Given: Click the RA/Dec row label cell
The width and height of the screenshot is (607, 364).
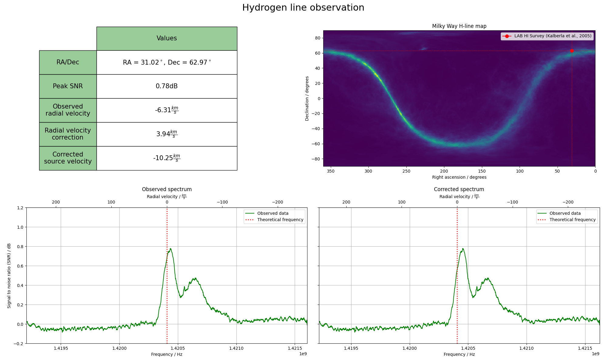Looking at the screenshot, I should pyautogui.click(x=68, y=62).
